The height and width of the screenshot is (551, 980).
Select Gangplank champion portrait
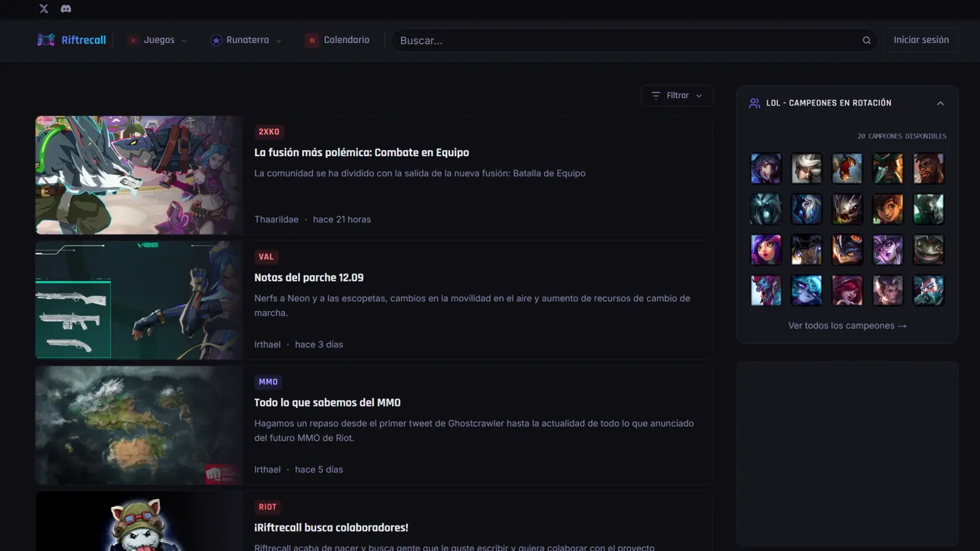888,168
